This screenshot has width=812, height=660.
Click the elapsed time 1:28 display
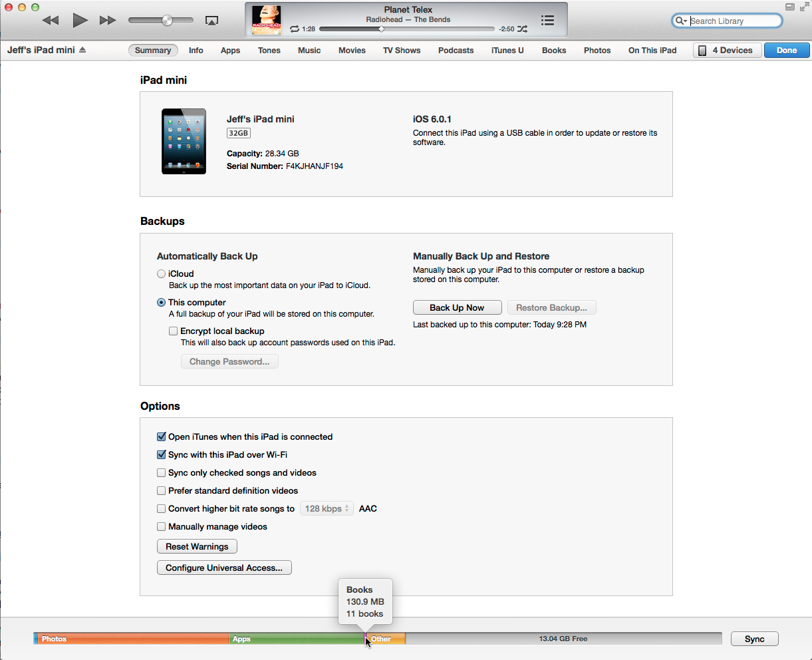(309, 29)
